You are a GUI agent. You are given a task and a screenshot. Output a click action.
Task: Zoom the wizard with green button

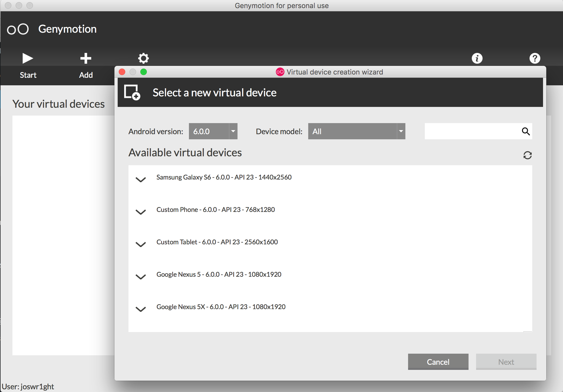tap(144, 72)
